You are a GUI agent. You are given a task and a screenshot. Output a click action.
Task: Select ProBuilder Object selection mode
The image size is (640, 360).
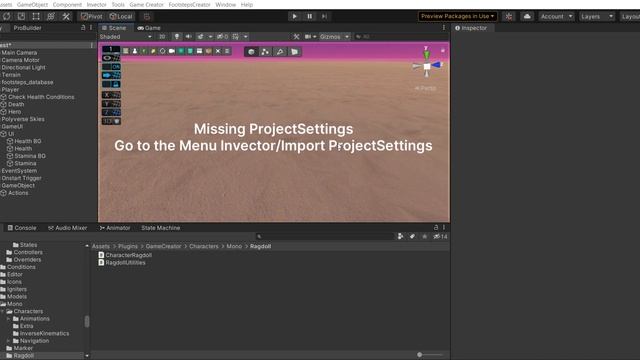point(251,51)
